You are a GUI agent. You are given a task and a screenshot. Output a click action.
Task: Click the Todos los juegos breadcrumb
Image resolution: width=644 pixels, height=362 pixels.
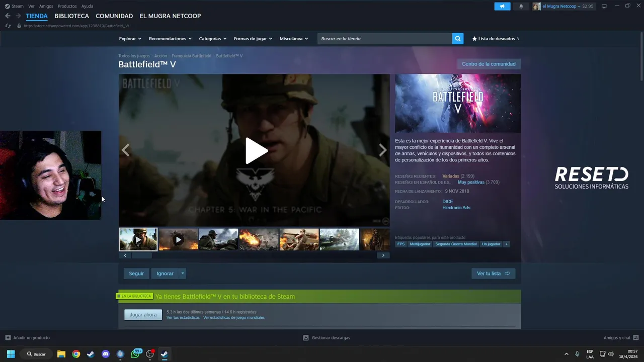134,56
